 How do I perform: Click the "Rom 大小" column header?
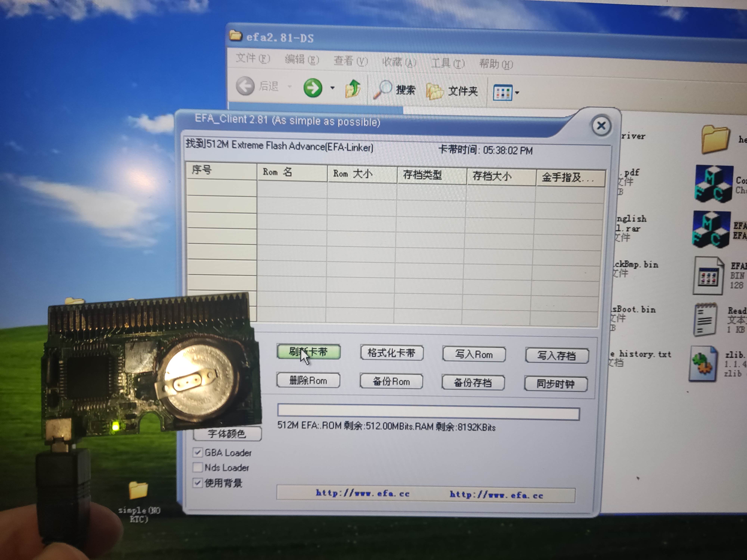362,174
